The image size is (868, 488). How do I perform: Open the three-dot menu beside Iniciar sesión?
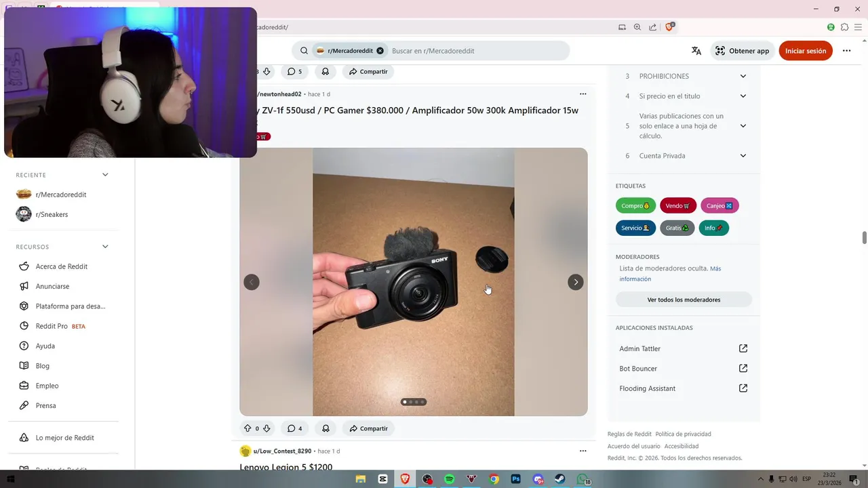click(846, 51)
